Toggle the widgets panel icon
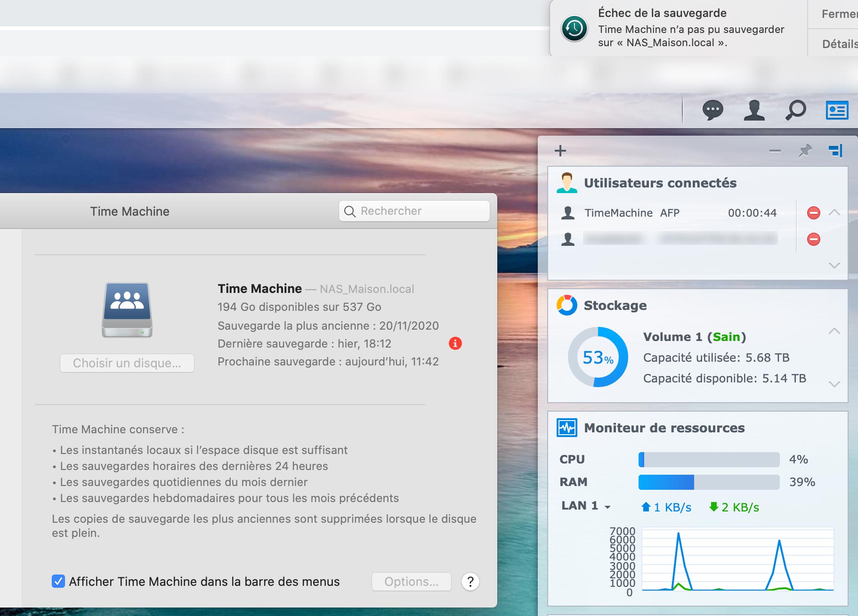The height and width of the screenshot is (616, 858). pyautogui.click(x=837, y=111)
